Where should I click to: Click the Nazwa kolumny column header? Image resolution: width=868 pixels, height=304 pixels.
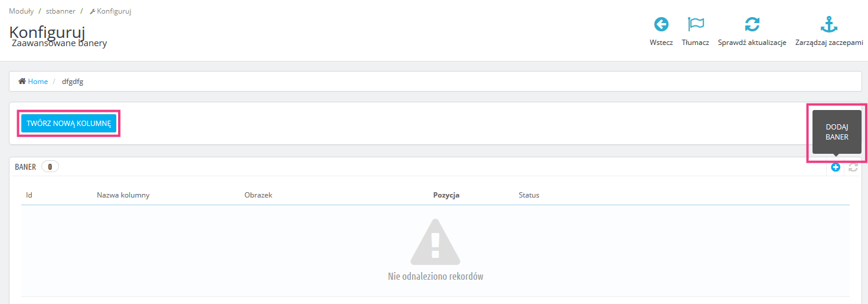[123, 195]
